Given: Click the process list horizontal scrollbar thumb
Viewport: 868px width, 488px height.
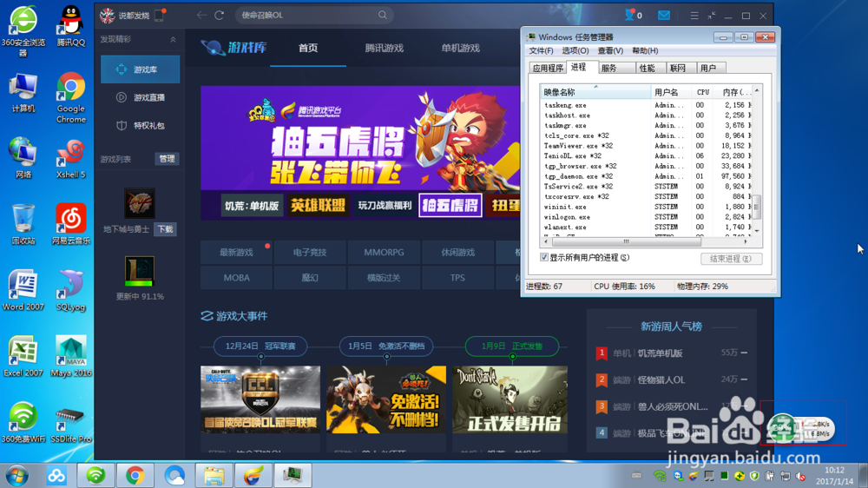Looking at the screenshot, I should (x=627, y=242).
